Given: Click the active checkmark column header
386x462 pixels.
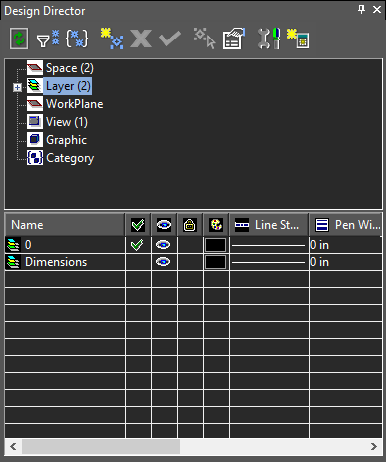Looking at the screenshot, I should click(138, 225).
